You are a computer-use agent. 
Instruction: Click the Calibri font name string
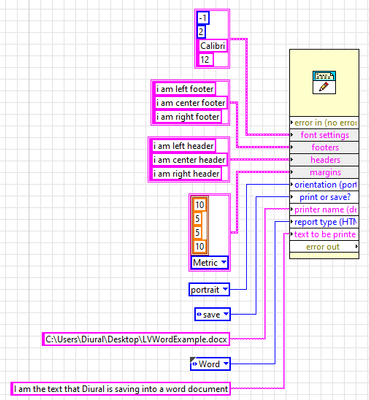coord(213,46)
